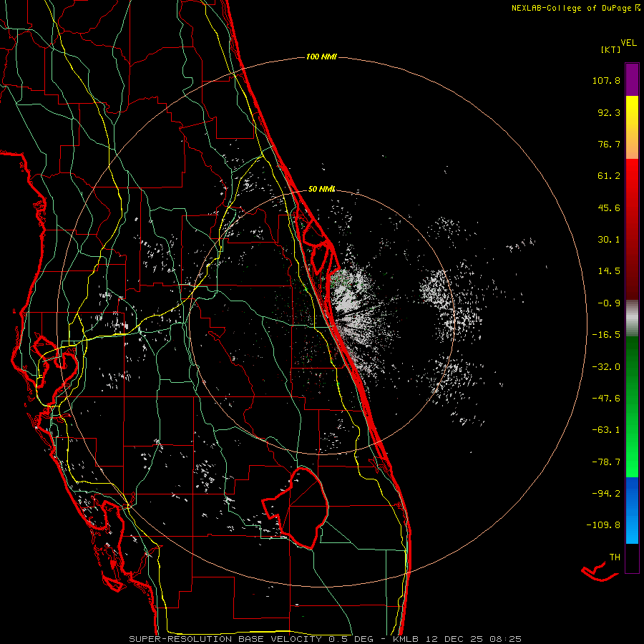Click the gray near-zero segment of color bar
The height and width of the screenshot is (644, 644).
[632, 318]
